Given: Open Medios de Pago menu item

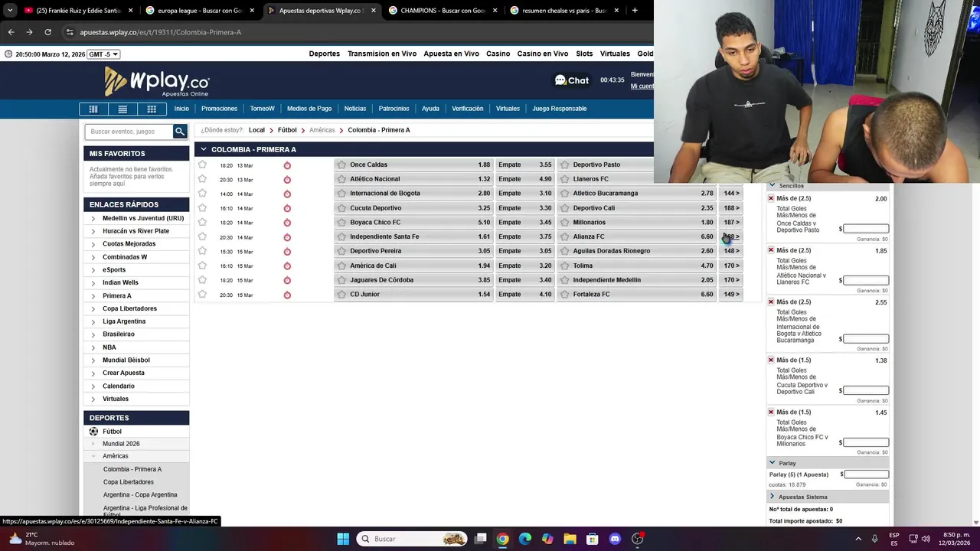Looking at the screenshot, I should (x=309, y=109).
